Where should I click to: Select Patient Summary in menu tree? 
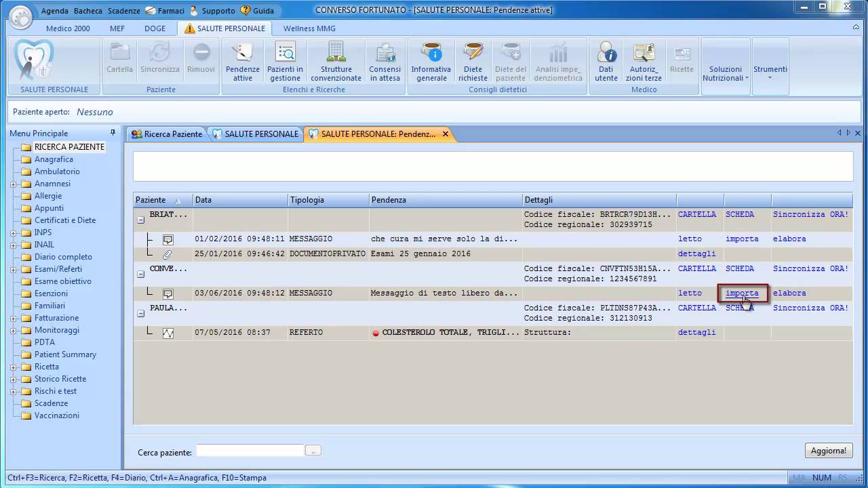65,355
